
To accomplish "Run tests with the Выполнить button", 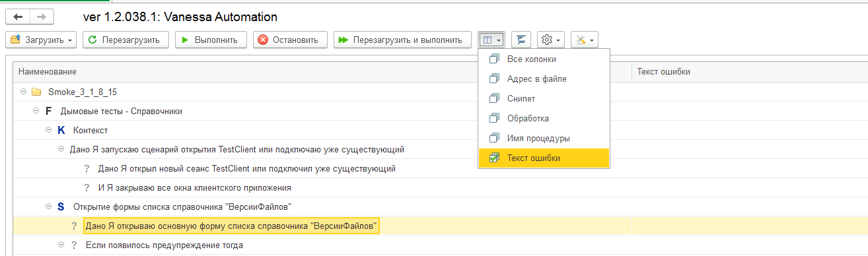I will point(211,40).
